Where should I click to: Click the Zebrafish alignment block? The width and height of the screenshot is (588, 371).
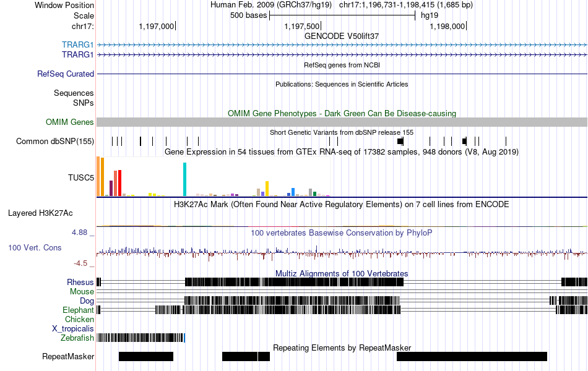[141, 338]
